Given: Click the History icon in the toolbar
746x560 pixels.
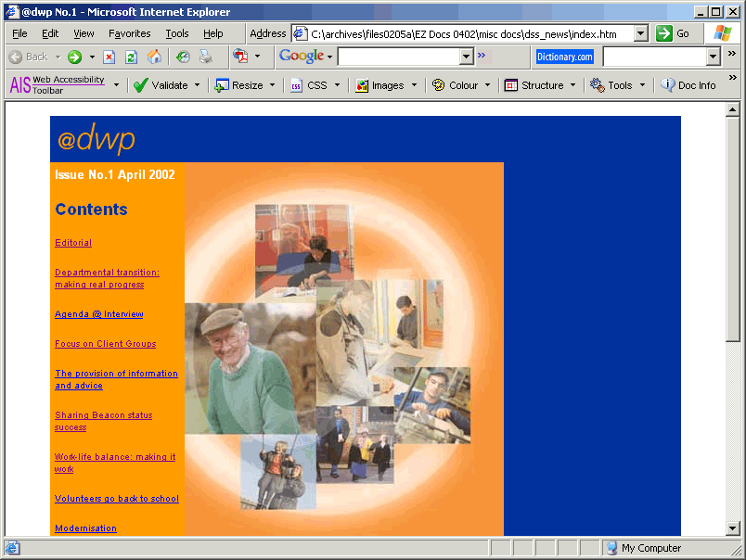Looking at the screenshot, I should (x=183, y=57).
